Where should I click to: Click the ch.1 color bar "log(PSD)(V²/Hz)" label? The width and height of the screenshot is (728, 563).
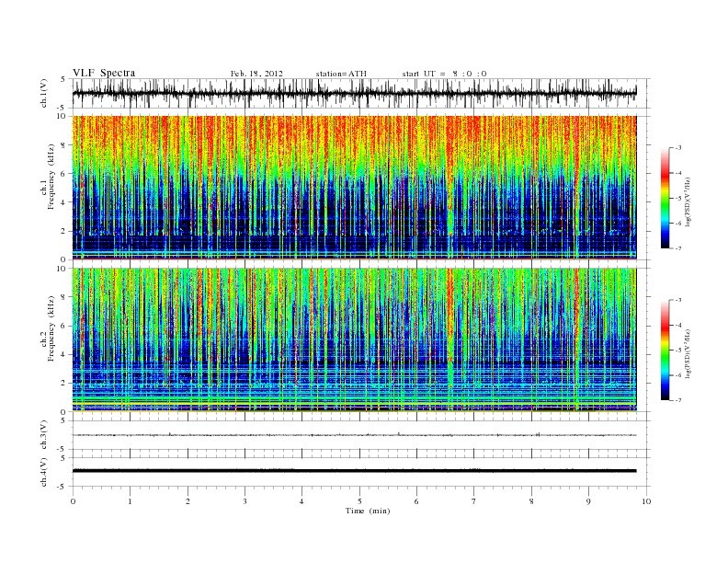point(688,201)
